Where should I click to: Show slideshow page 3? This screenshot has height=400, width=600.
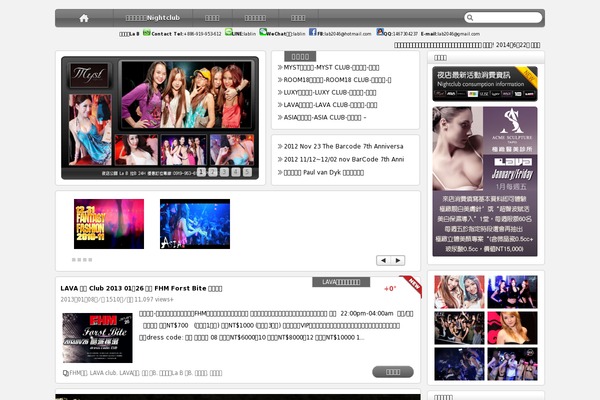[x=225, y=172]
